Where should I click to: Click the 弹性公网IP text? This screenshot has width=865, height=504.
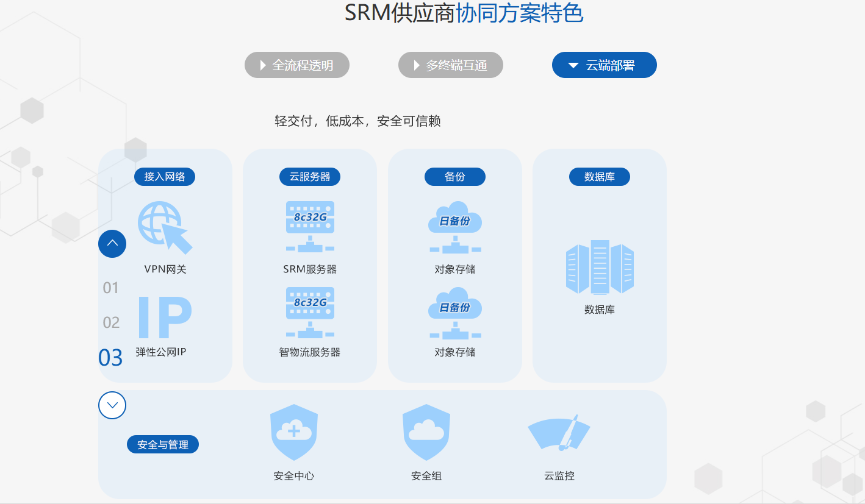[160, 352]
